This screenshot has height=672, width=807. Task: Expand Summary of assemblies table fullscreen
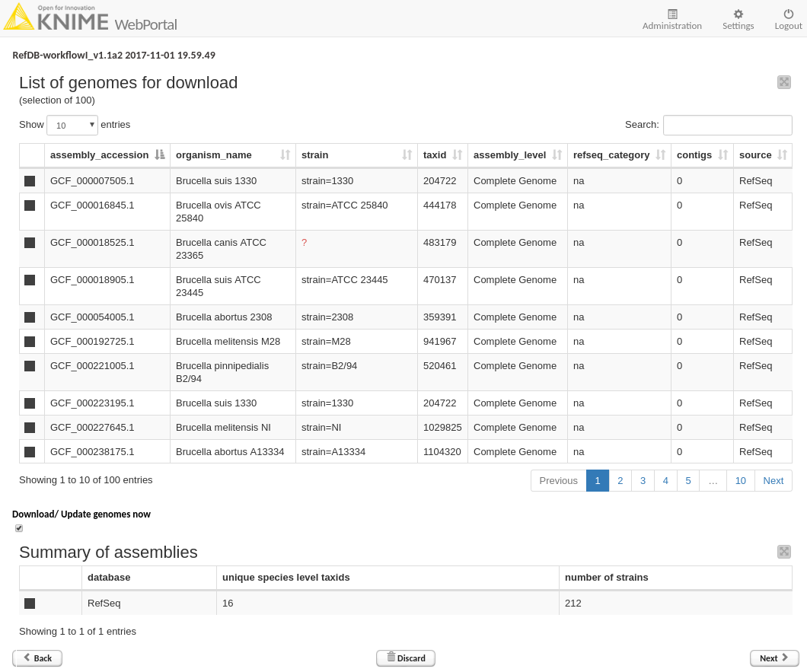click(784, 552)
